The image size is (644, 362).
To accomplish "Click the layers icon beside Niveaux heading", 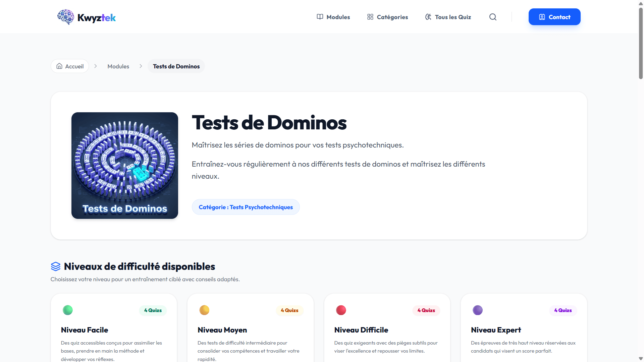I will 56,266.
